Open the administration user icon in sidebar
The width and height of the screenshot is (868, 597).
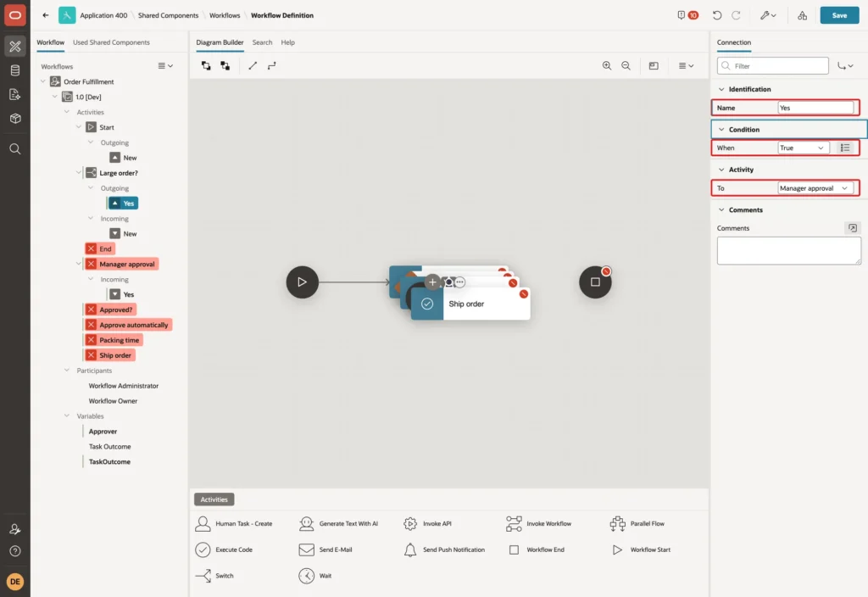(x=15, y=529)
